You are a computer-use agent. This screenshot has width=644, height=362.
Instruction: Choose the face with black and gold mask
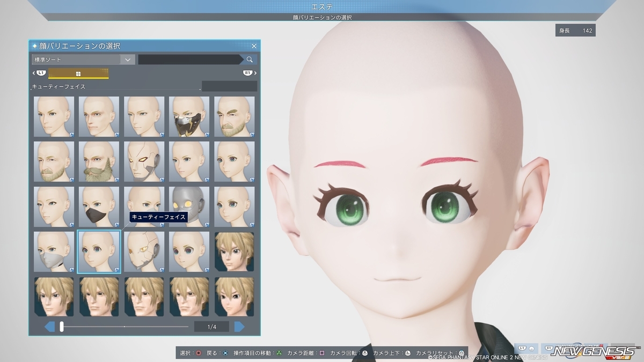coord(189,116)
